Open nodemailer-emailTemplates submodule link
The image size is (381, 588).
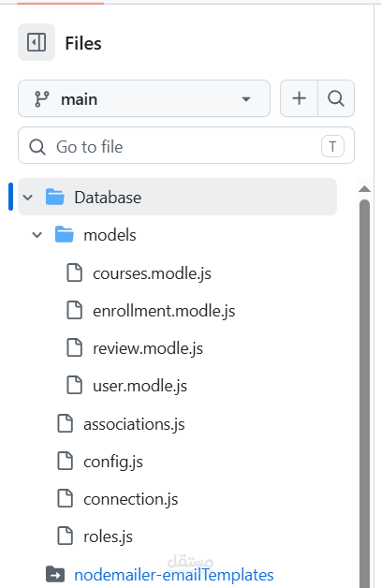(x=174, y=575)
